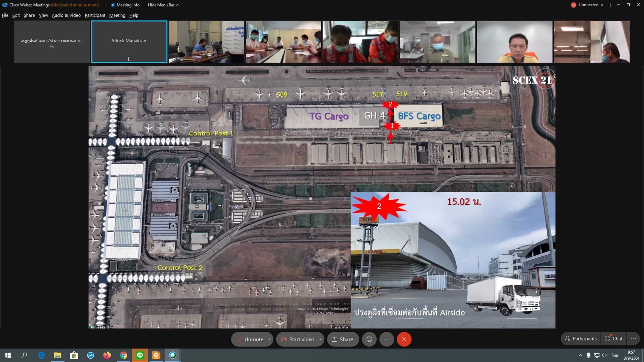The image size is (644, 362).
Task: Open the reactions smiley icon
Action: point(369,339)
